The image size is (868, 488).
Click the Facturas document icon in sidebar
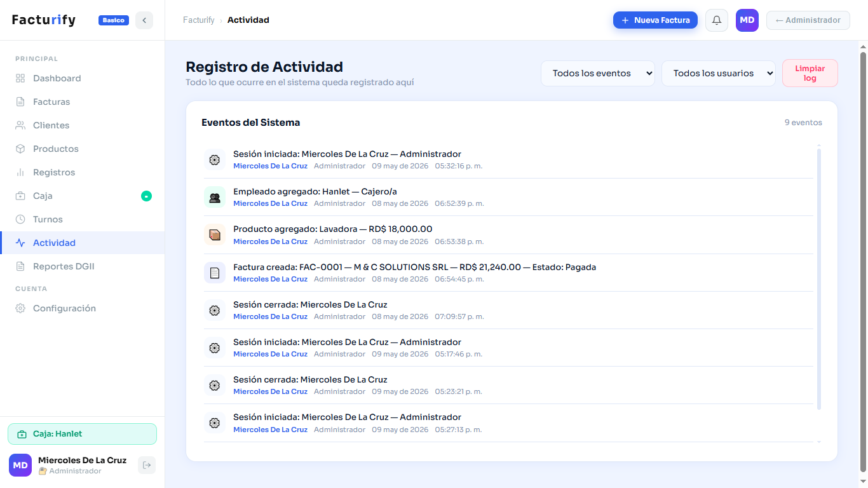(20, 102)
